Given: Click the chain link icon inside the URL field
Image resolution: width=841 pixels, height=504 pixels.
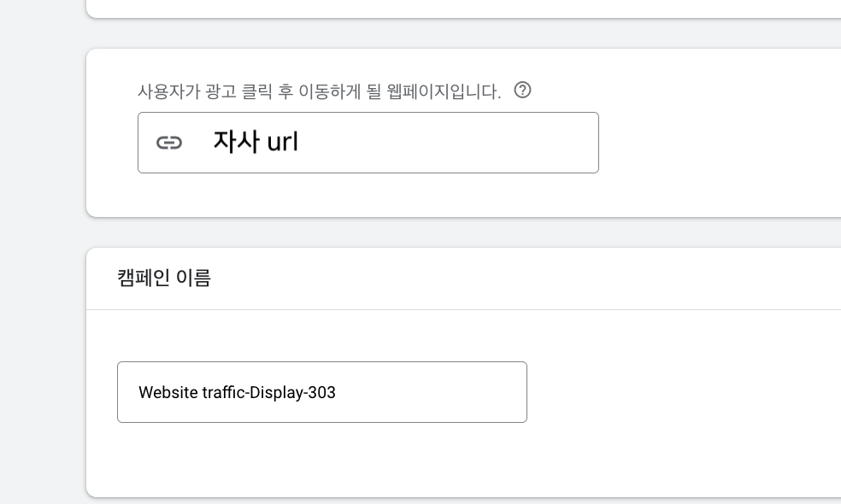Looking at the screenshot, I should point(169,143).
